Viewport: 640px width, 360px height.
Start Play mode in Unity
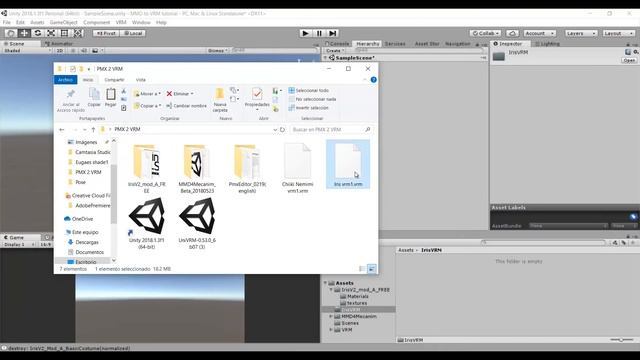tap(305, 33)
